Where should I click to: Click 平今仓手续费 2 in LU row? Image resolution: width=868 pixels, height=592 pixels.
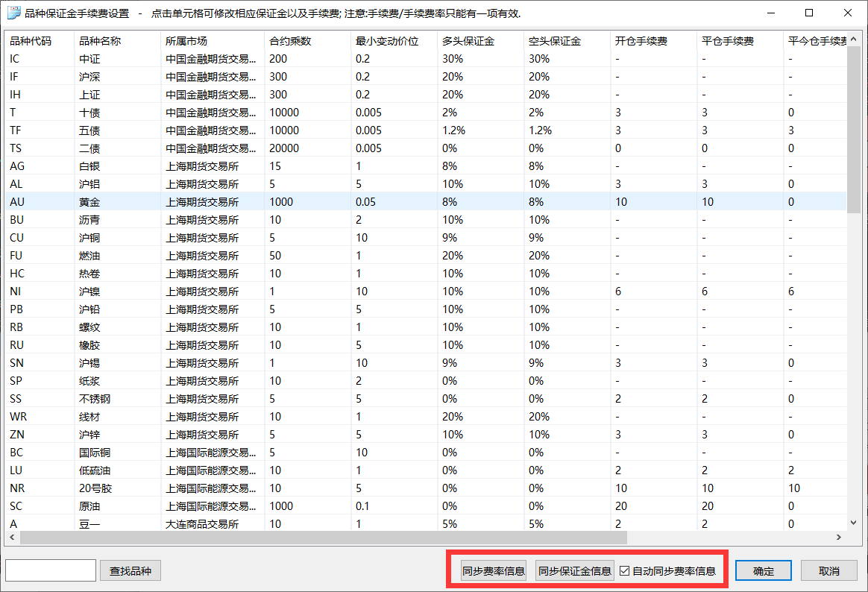coord(815,470)
